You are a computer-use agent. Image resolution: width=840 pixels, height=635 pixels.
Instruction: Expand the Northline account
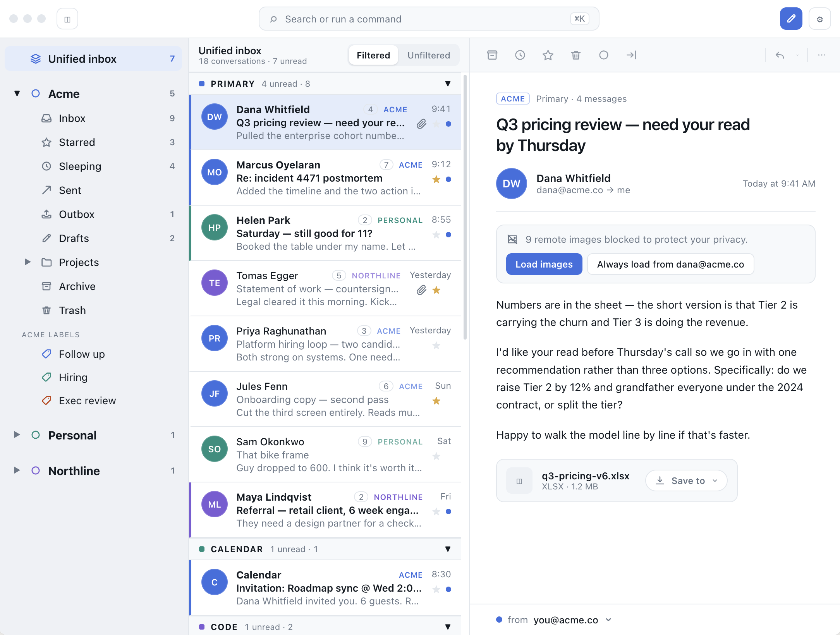(x=17, y=470)
